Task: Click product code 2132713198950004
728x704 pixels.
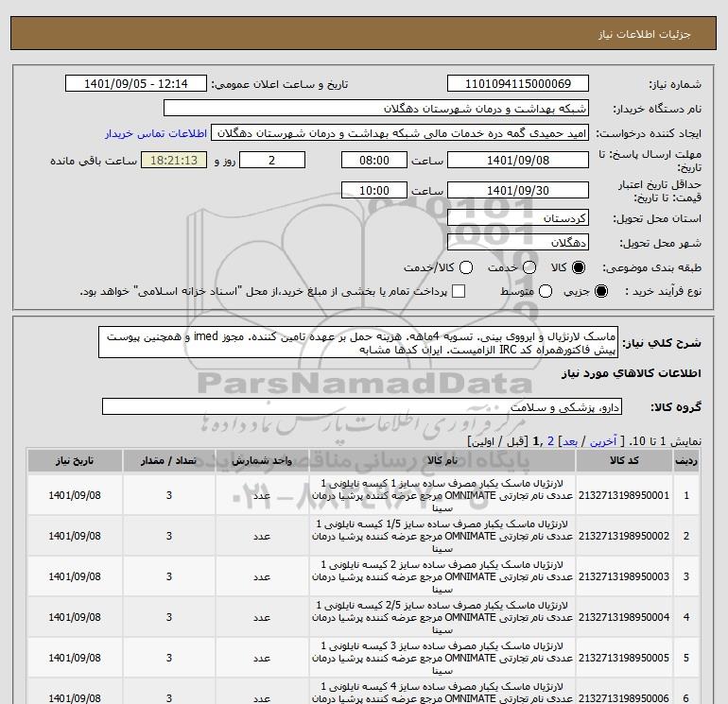Action: [624, 617]
